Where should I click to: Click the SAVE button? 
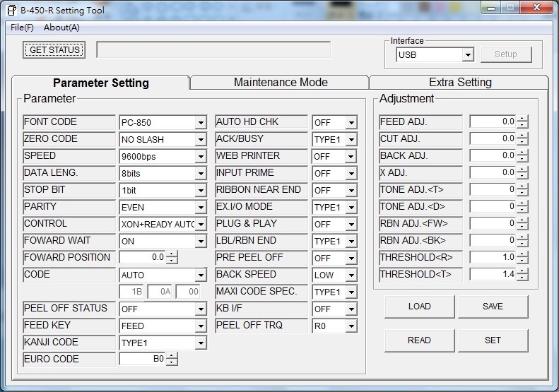click(493, 307)
